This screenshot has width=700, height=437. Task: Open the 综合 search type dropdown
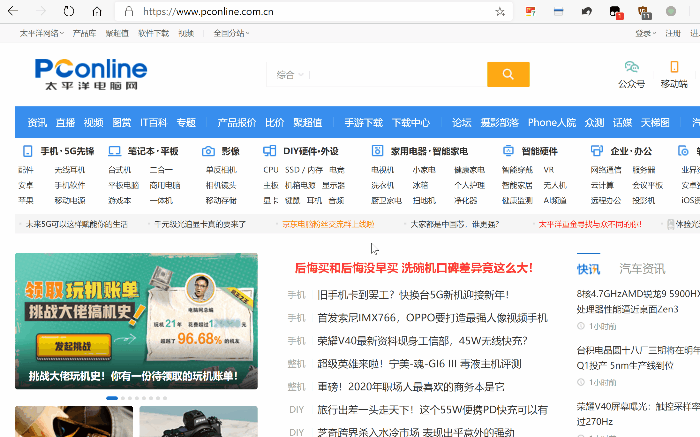(289, 75)
